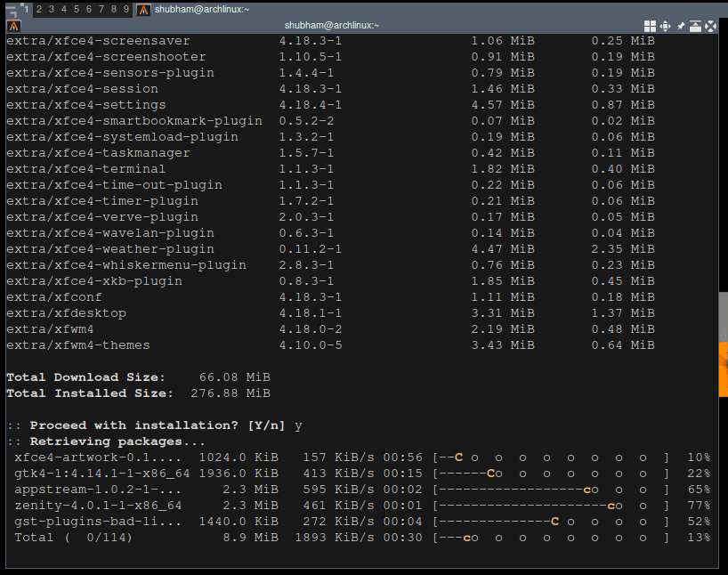Screen dimensions: 728x575
Task: Click the Total Download Size 66.08 MiB value
Action: click(234, 377)
